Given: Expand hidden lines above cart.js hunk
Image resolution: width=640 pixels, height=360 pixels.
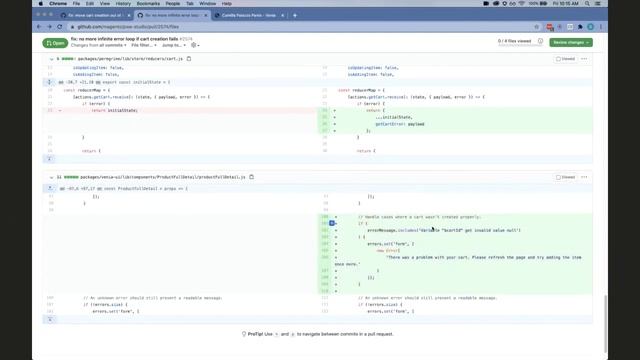Looking at the screenshot, I should [x=49, y=82].
